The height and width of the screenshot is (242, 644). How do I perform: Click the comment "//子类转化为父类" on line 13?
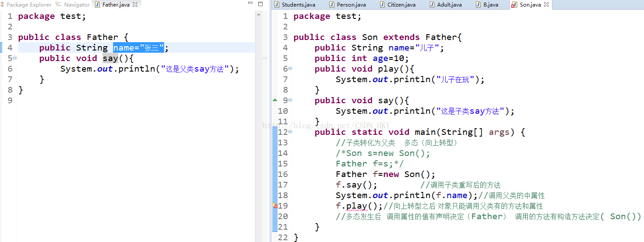366,143
